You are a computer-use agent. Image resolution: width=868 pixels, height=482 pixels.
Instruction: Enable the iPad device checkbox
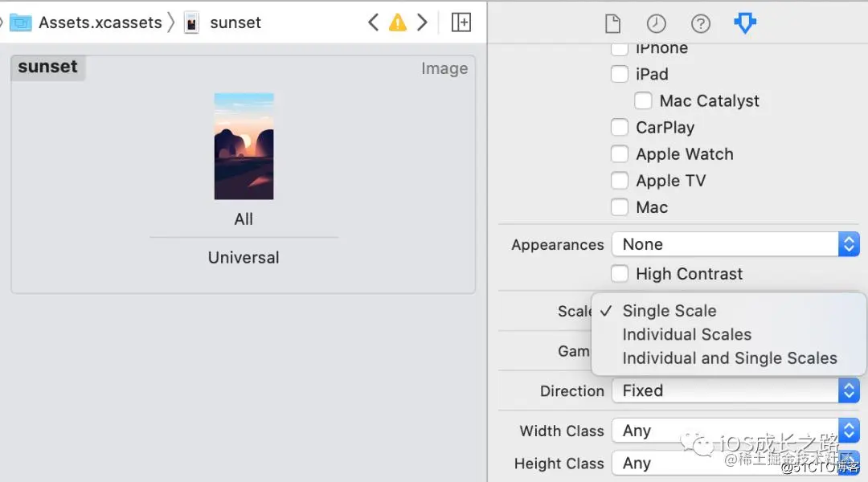tap(620, 75)
